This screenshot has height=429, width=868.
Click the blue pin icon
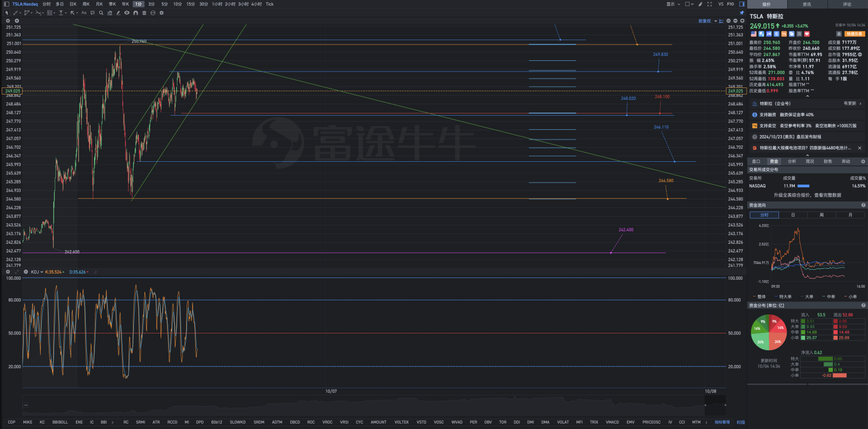(742, 12)
